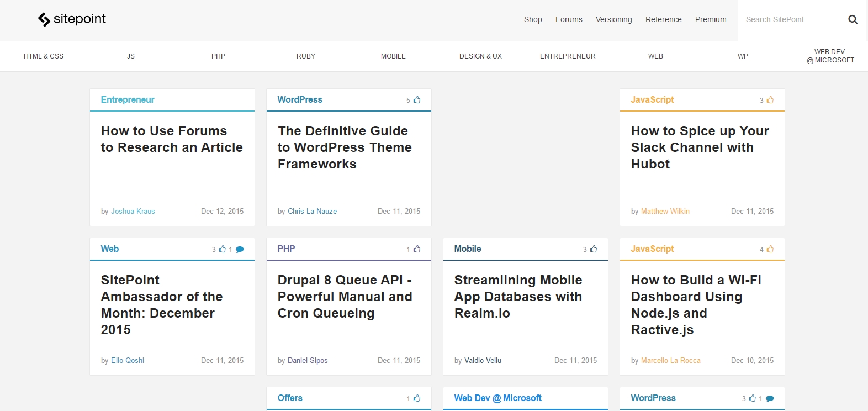
Task: Open Web Dev @ Microsoft card category
Action: pos(498,398)
